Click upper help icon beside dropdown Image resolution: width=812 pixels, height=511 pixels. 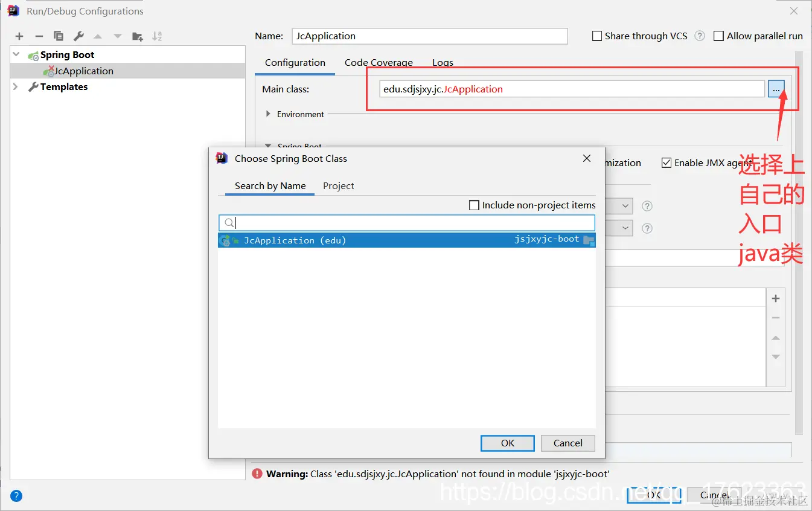click(x=647, y=206)
